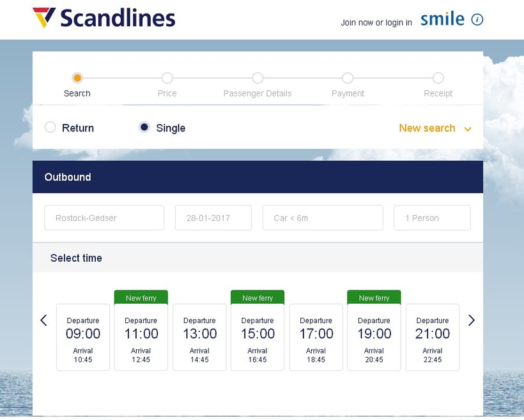Open the 1 Person passenger field
The height and width of the screenshot is (420, 524).
432,218
